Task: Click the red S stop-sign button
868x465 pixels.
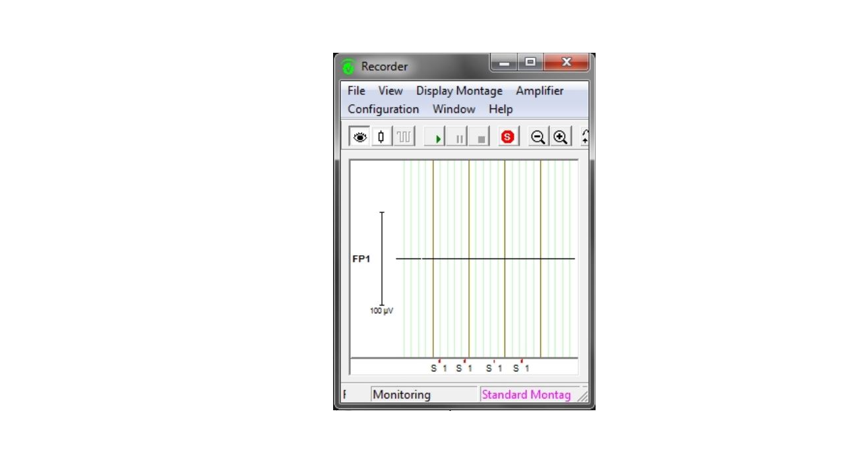Action: [507, 137]
